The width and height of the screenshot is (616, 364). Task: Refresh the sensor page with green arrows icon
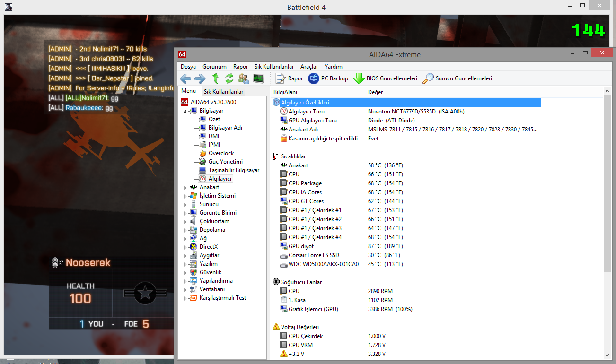229,78
